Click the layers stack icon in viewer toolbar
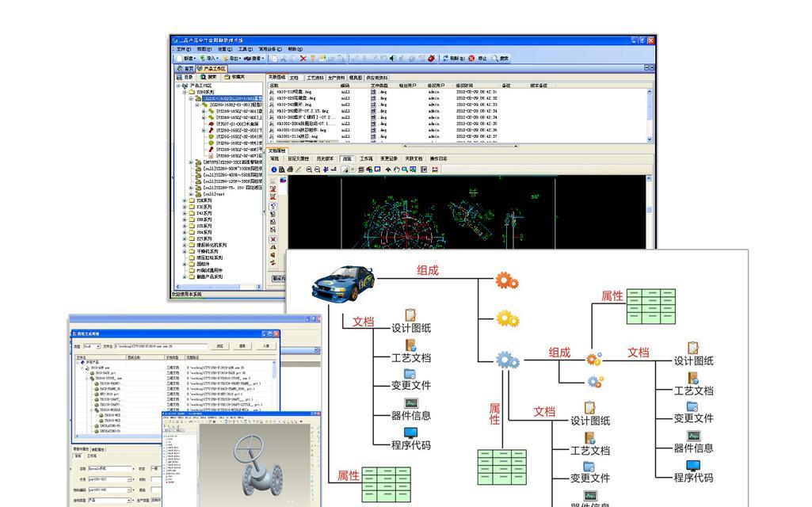This screenshot has width=812, height=507. (361, 170)
